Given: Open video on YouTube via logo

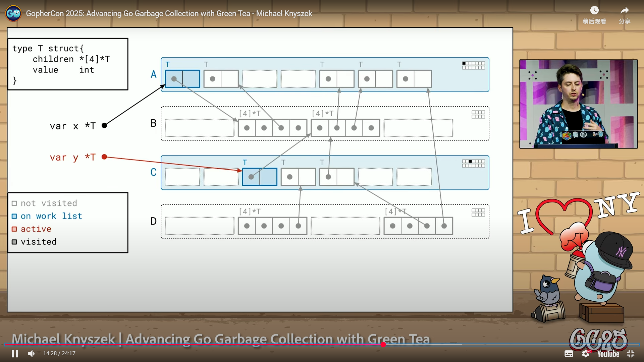Looking at the screenshot, I should (x=608, y=354).
